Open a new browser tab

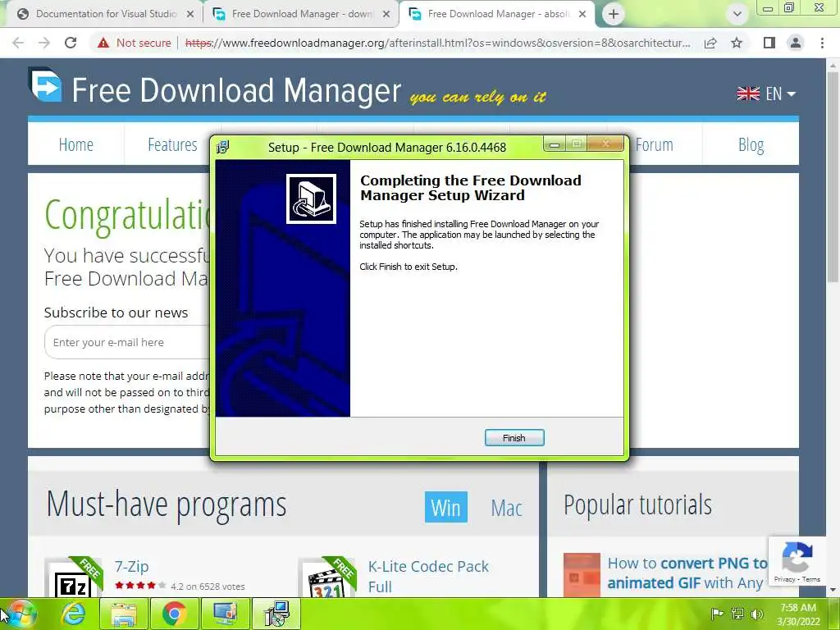click(614, 14)
